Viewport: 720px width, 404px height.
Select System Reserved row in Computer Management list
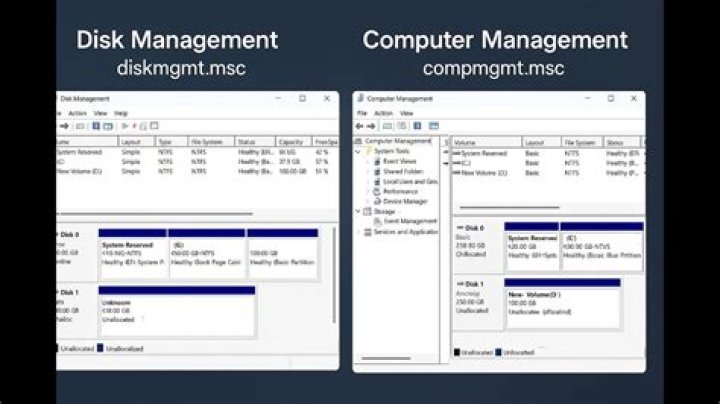click(x=549, y=153)
